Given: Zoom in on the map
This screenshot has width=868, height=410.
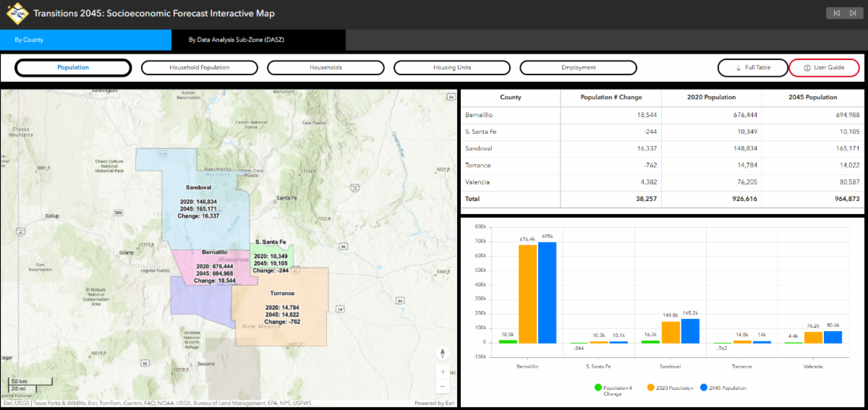Looking at the screenshot, I should pyautogui.click(x=443, y=371).
